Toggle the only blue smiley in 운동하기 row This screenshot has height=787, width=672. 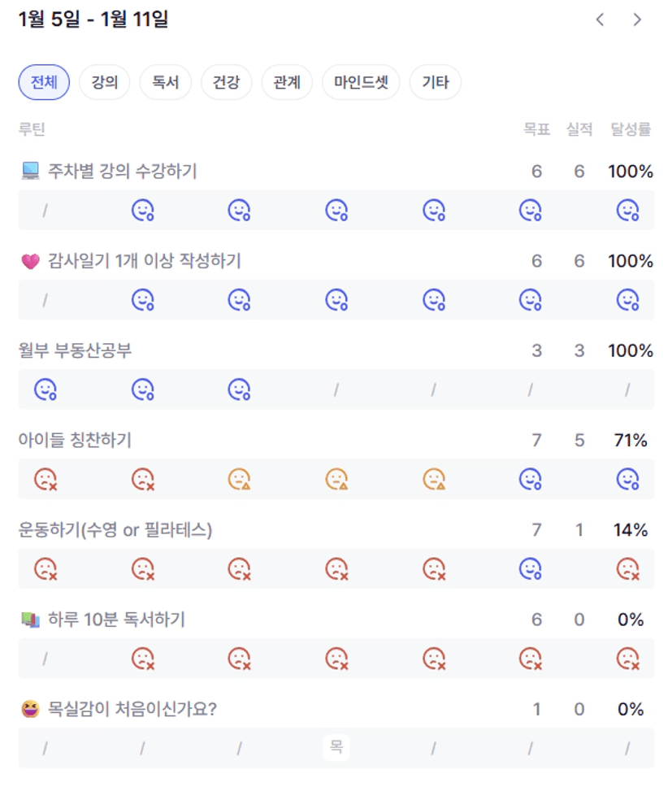[530, 568]
